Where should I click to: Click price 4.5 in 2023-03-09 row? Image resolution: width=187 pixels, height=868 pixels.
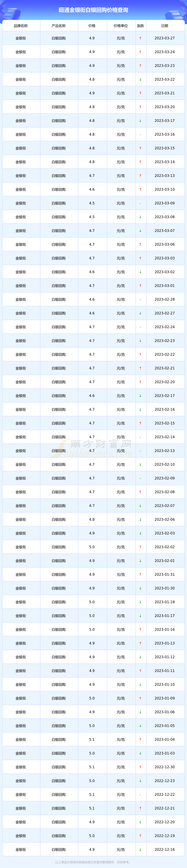(x=92, y=203)
